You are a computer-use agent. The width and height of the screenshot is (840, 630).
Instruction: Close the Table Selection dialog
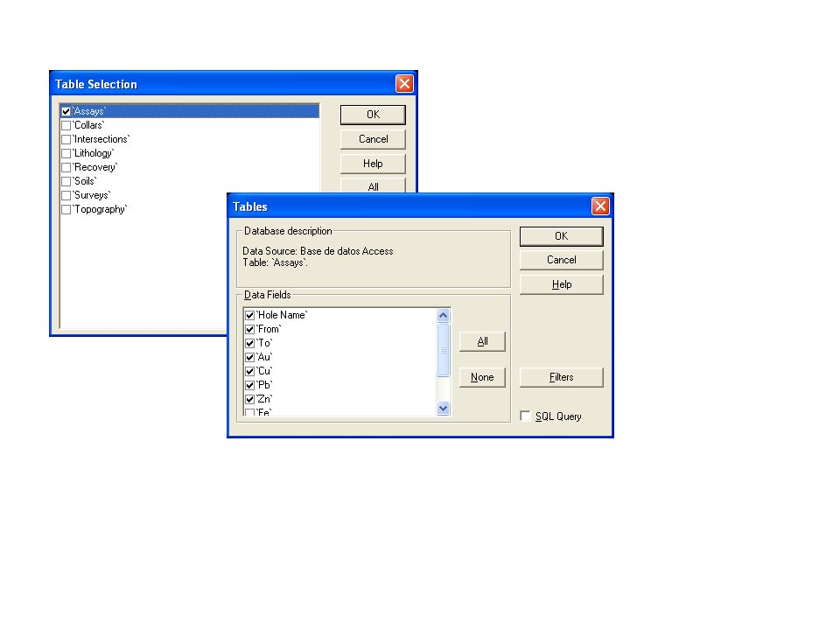pos(404,84)
